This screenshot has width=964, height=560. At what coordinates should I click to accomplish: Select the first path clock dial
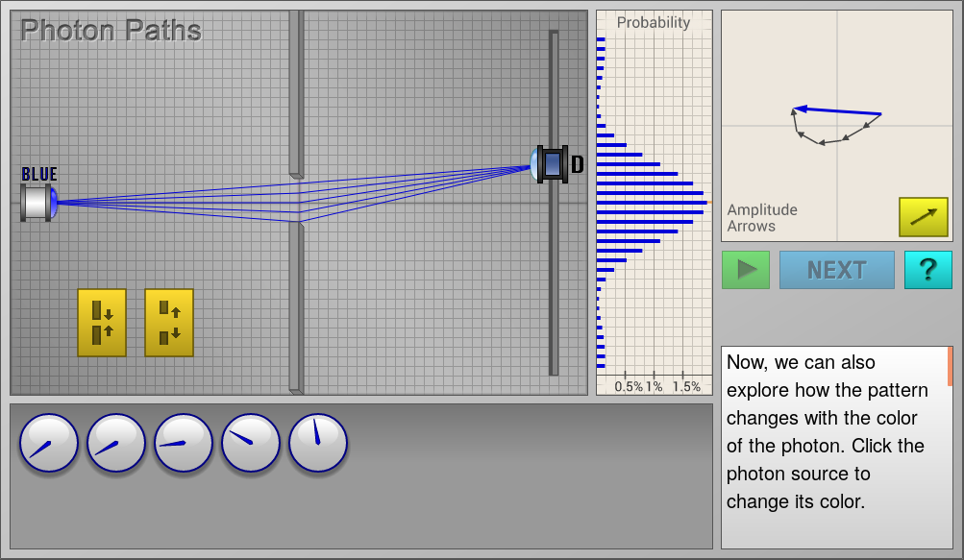[49, 443]
